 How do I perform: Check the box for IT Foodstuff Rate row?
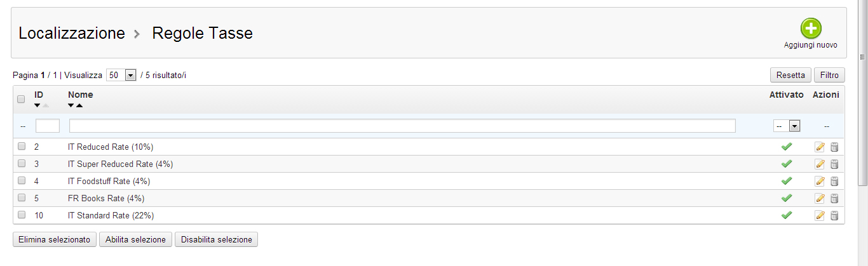[22, 181]
